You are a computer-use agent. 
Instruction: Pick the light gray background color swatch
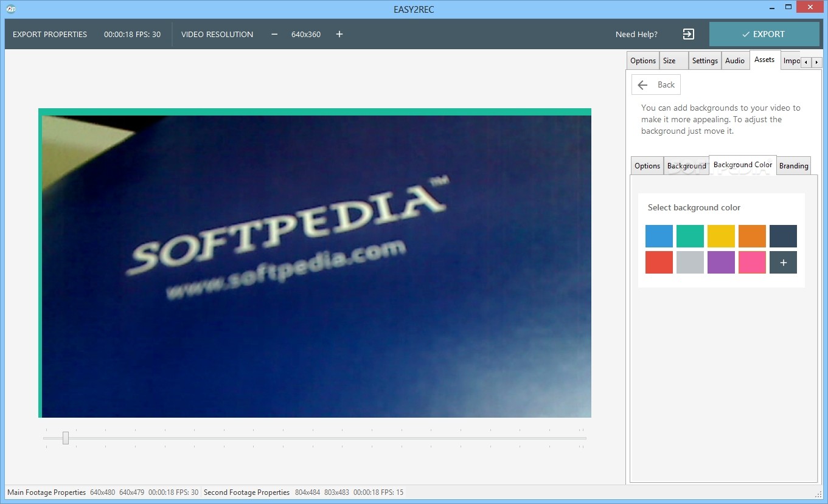690,263
